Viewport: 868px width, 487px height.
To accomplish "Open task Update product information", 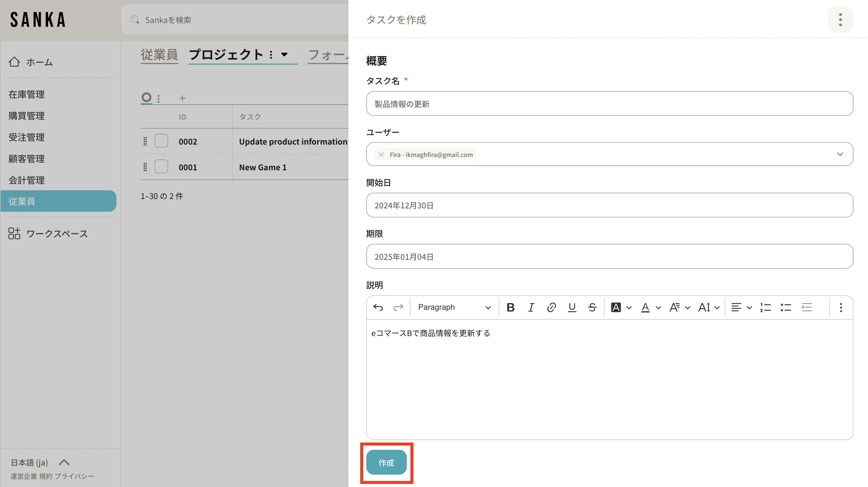I will tap(293, 142).
